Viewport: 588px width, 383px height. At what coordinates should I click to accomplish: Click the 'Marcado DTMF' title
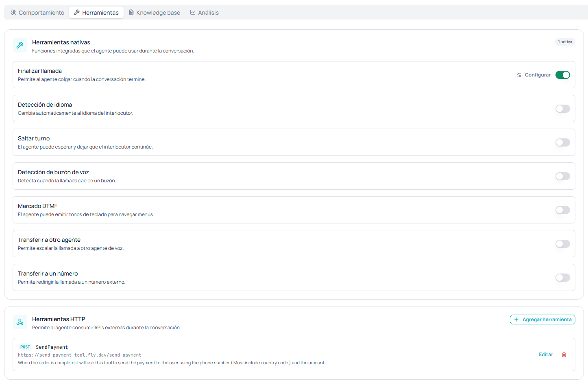pyautogui.click(x=37, y=206)
